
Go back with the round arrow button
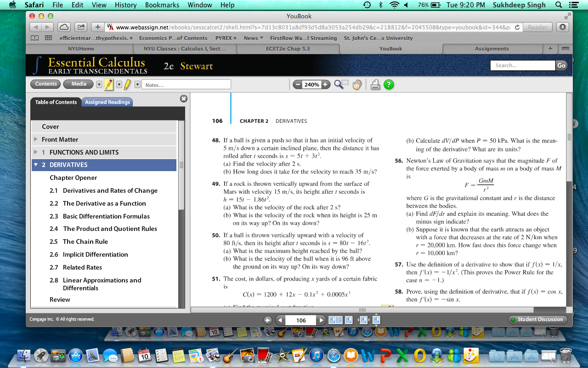[268, 320]
